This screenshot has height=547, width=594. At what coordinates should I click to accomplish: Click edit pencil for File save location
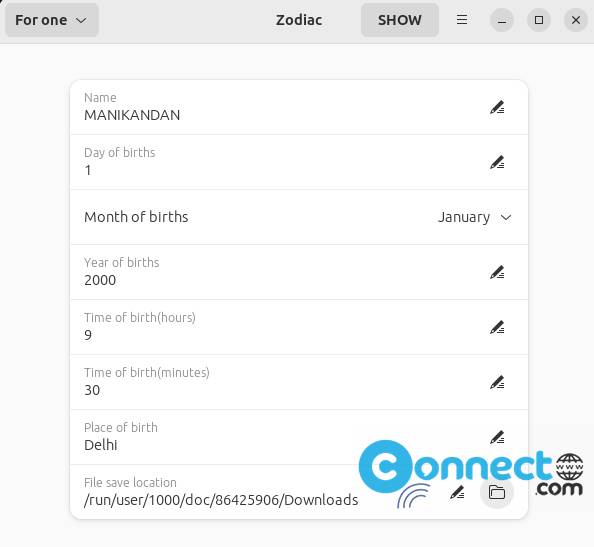(x=457, y=492)
